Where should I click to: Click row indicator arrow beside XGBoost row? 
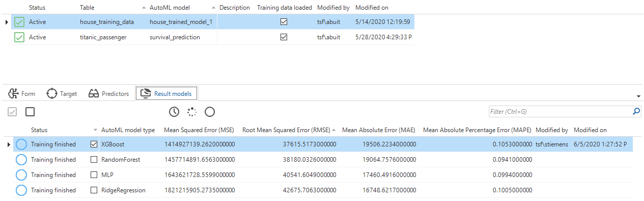(x=9, y=144)
